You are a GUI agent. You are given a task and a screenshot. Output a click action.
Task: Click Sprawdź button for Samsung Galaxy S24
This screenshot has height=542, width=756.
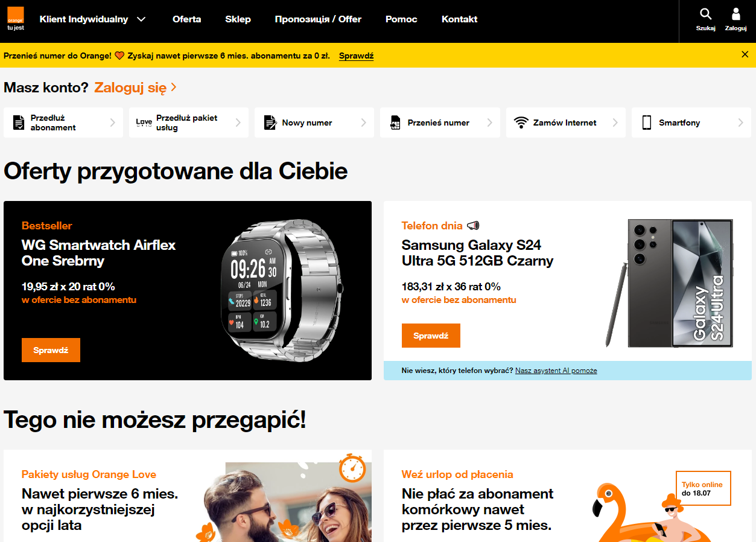pos(431,336)
